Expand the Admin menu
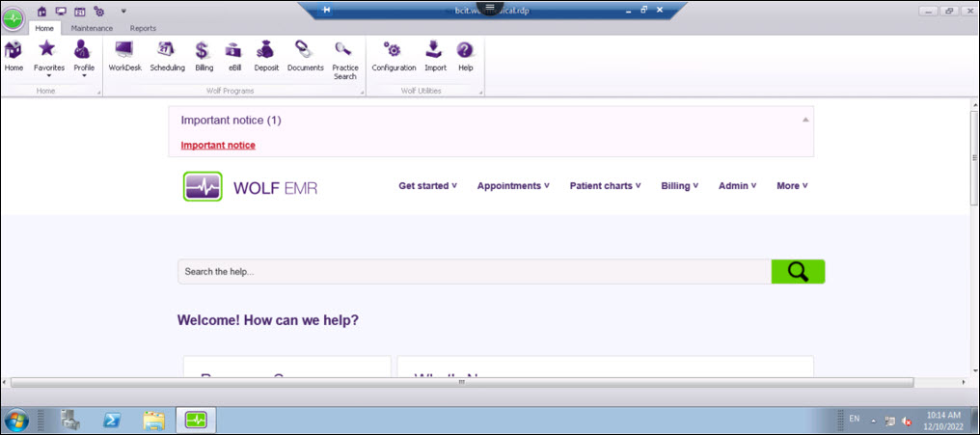 [x=738, y=185]
